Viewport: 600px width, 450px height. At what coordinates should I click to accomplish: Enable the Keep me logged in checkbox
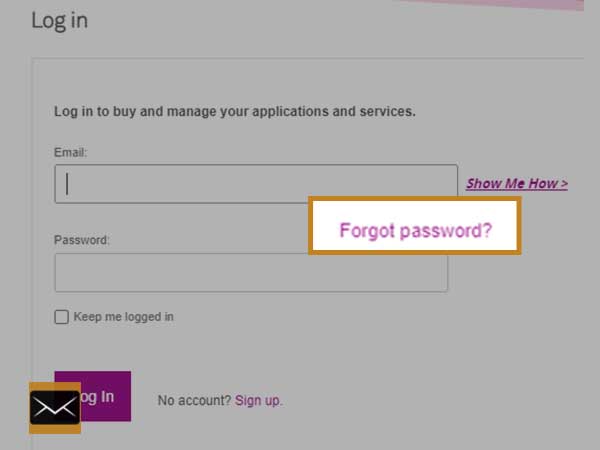tap(62, 317)
